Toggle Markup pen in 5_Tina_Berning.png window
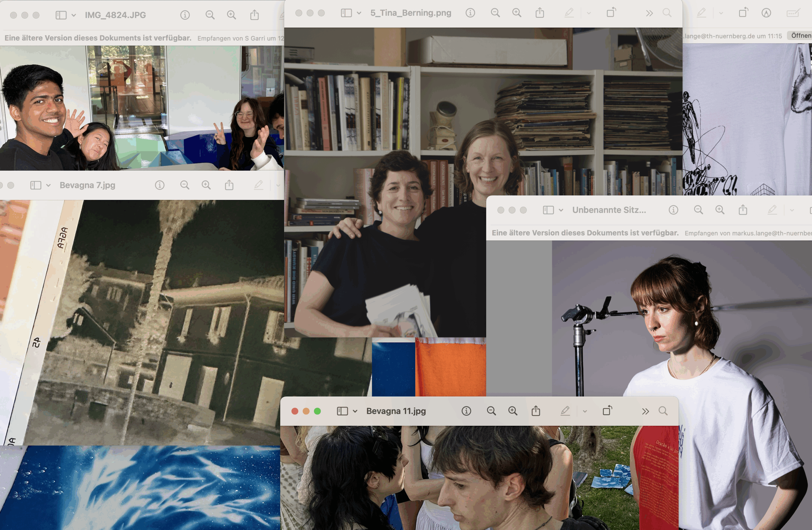 coord(569,13)
